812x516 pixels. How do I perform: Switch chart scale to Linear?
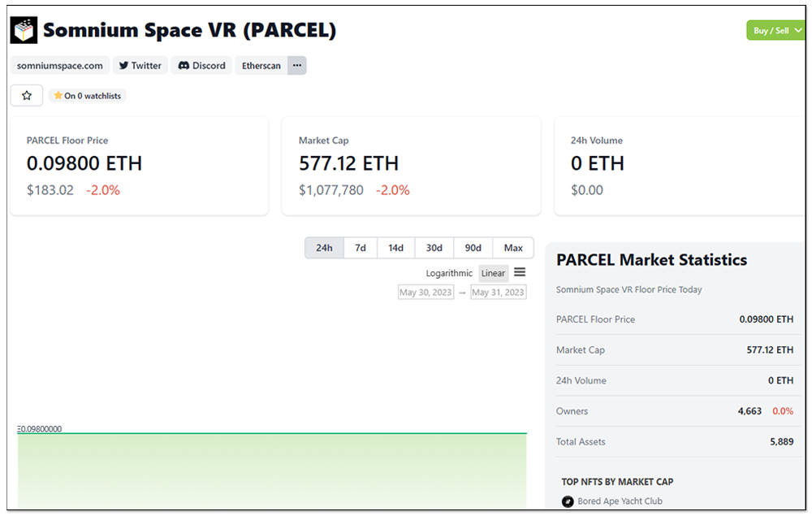click(493, 273)
